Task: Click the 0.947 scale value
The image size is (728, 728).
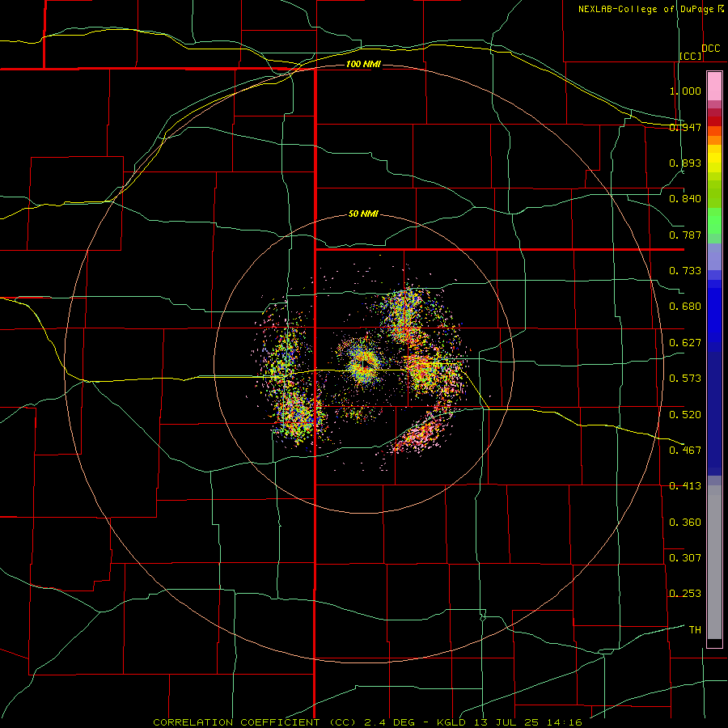Action: click(x=685, y=127)
